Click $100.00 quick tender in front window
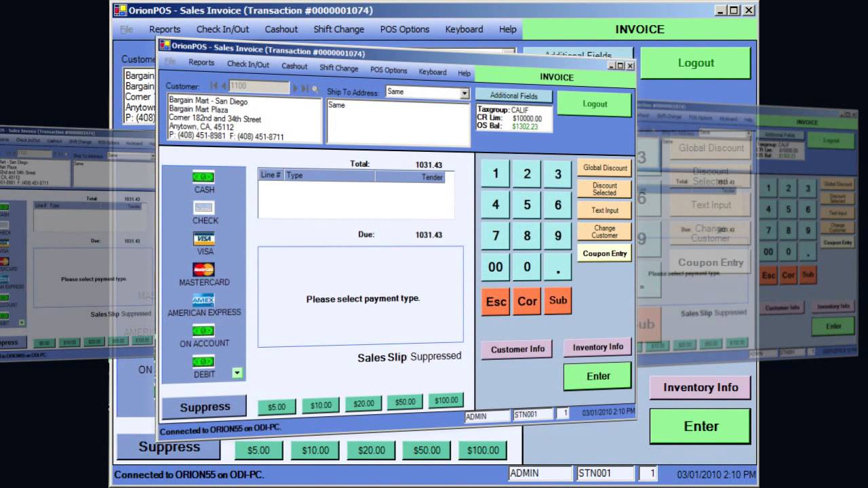868x488 pixels. coord(446,401)
